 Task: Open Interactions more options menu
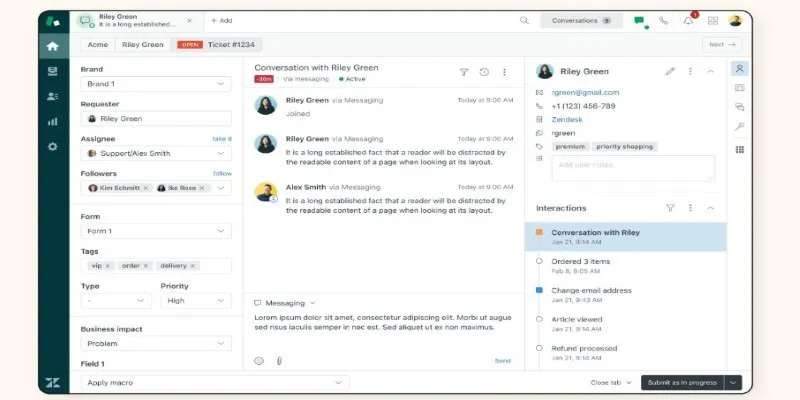(690, 208)
